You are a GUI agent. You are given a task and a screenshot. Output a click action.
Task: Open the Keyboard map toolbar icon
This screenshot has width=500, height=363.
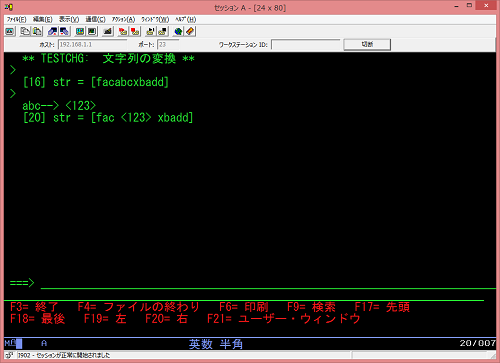(x=107, y=32)
